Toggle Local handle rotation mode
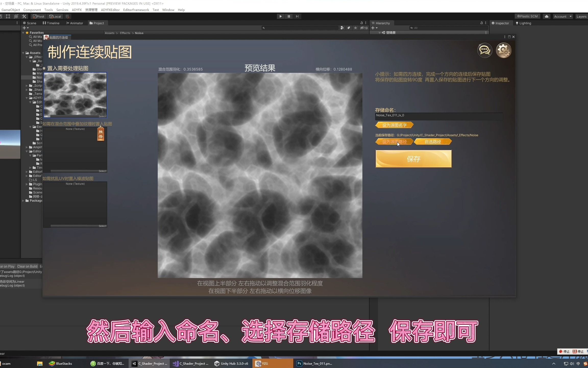 click(55, 16)
